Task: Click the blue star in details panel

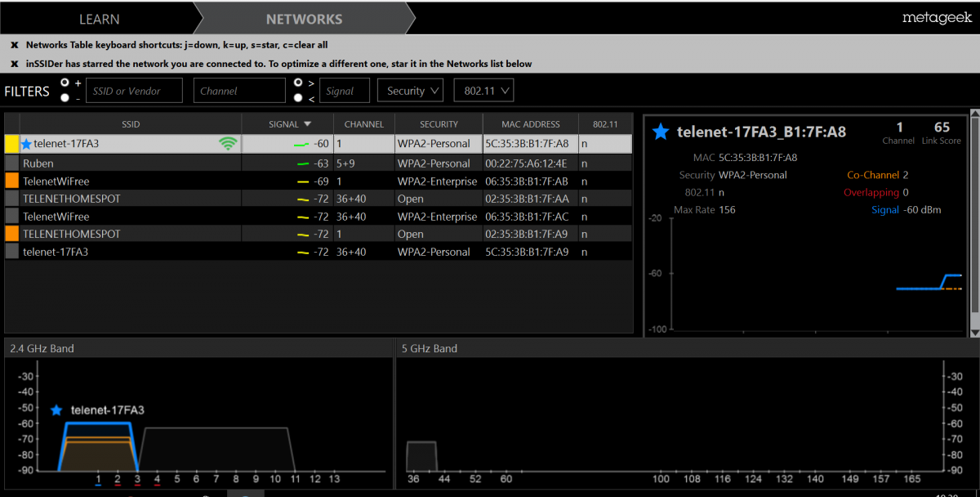Action: tap(661, 132)
